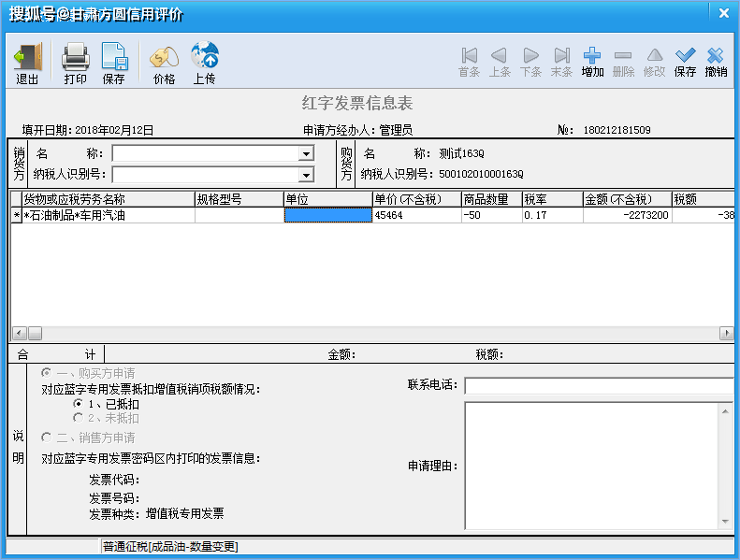
Task: Click the 增加 plus icon
Action: pyautogui.click(x=592, y=56)
